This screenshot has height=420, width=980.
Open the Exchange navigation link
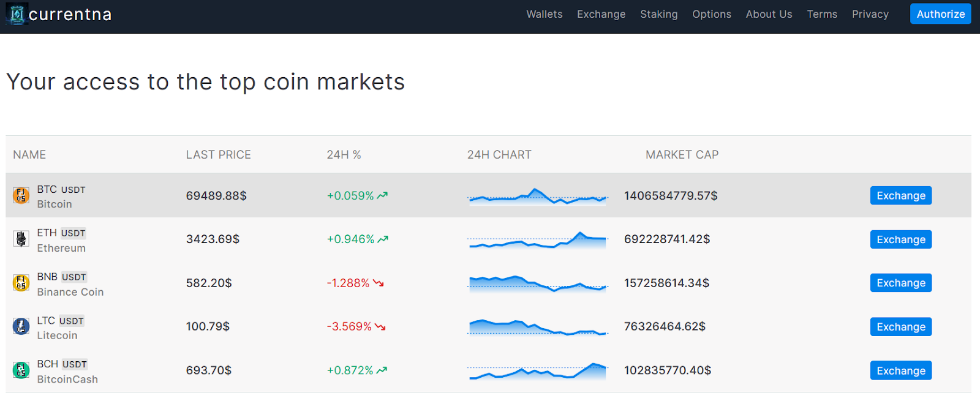[601, 14]
